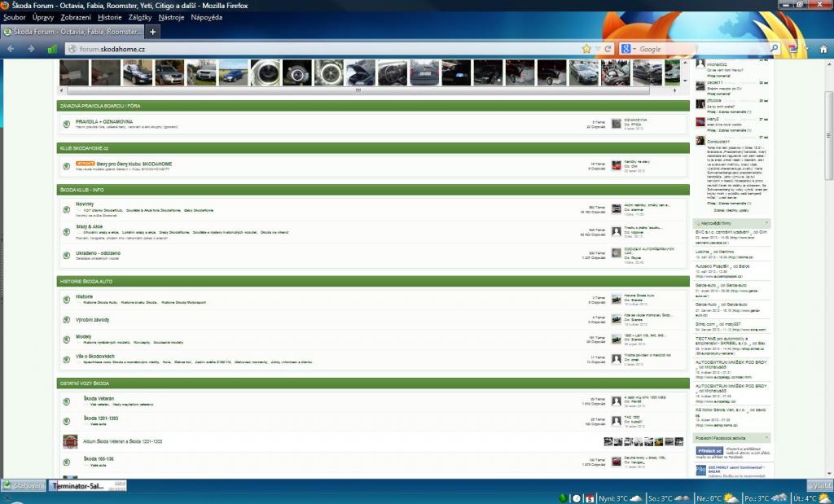Click the page vertical scrollbar thumb
Image resolution: width=834 pixels, height=504 pixels.
(x=828, y=136)
